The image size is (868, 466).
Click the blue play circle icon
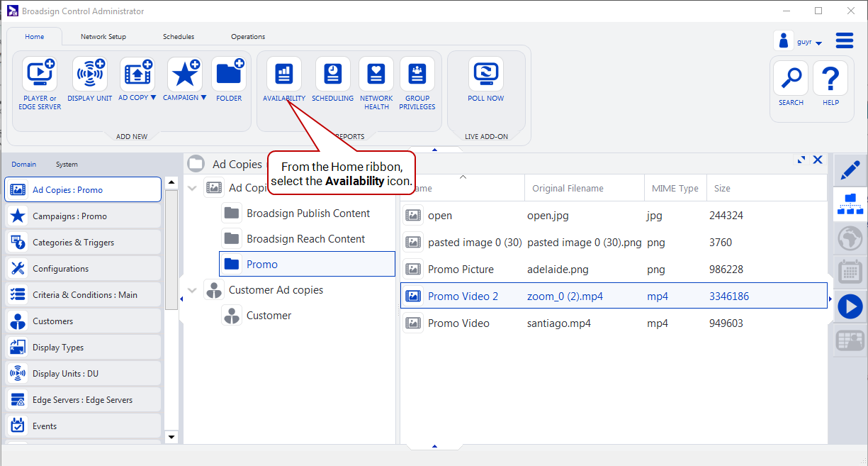(850, 306)
